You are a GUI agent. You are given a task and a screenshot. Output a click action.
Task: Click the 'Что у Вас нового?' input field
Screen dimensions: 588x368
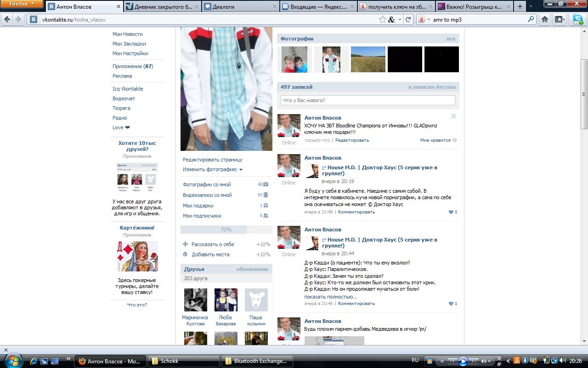[x=367, y=100]
